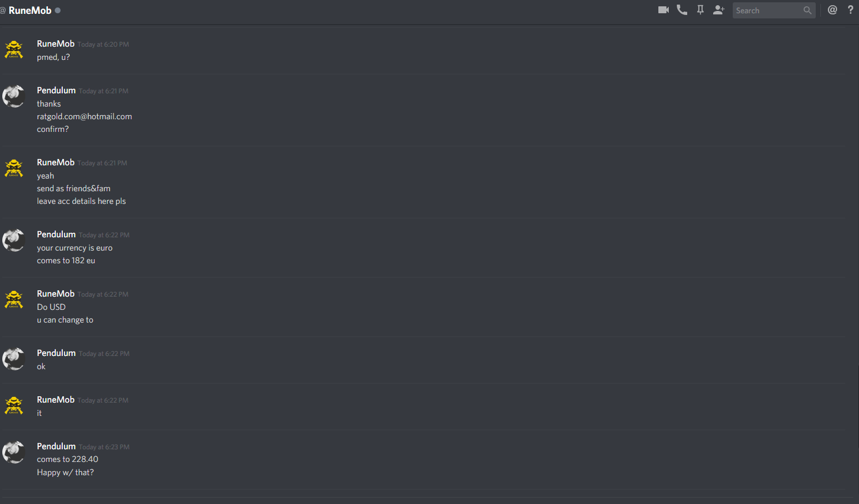Click RuneMob username above the "it" message
The height and width of the screenshot is (504, 859).
pos(56,400)
